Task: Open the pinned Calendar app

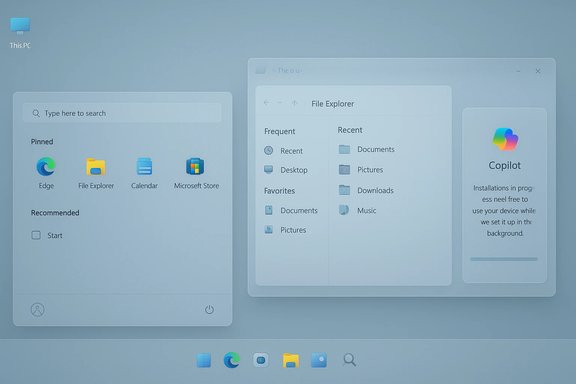Action: [x=144, y=173]
